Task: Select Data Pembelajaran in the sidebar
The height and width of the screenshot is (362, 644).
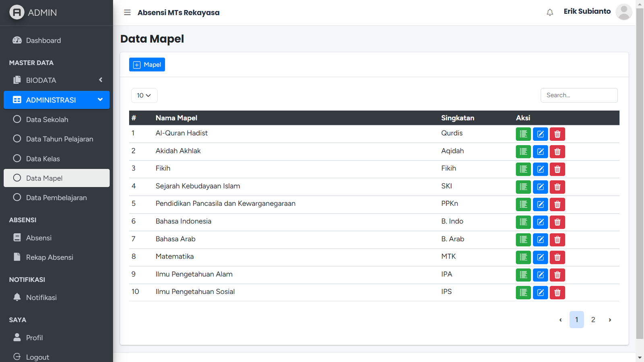Action: (56, 198)
